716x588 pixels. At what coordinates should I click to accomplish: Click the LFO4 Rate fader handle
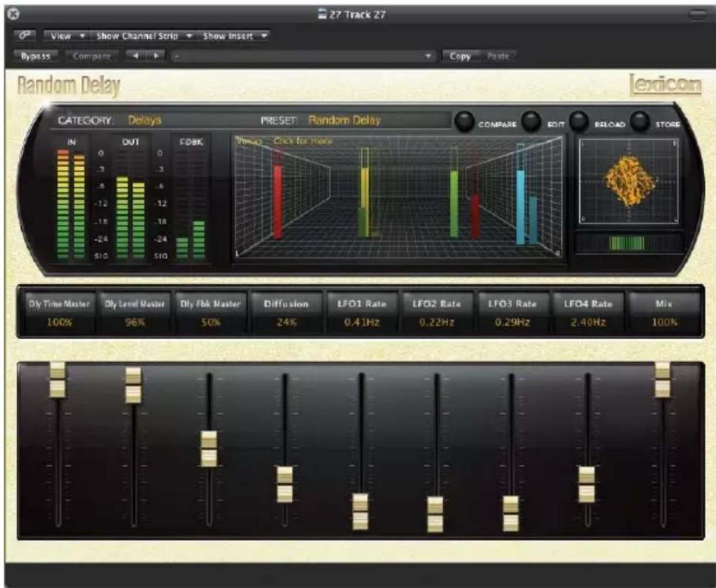coord(588,484)
